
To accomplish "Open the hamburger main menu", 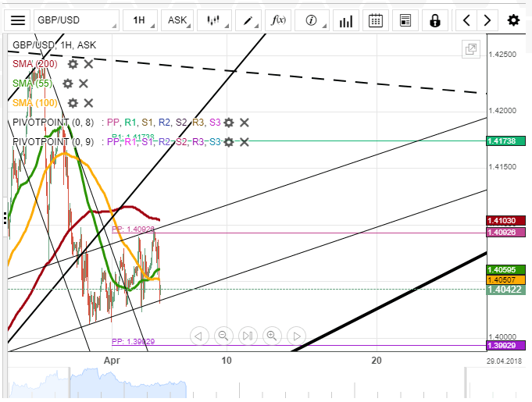I will [18, 20].
